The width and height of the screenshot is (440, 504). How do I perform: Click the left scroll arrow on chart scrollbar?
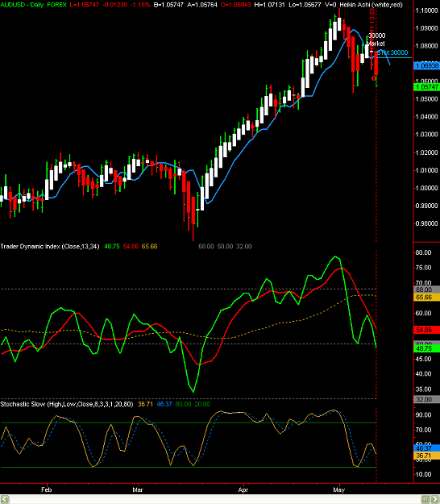5,499
